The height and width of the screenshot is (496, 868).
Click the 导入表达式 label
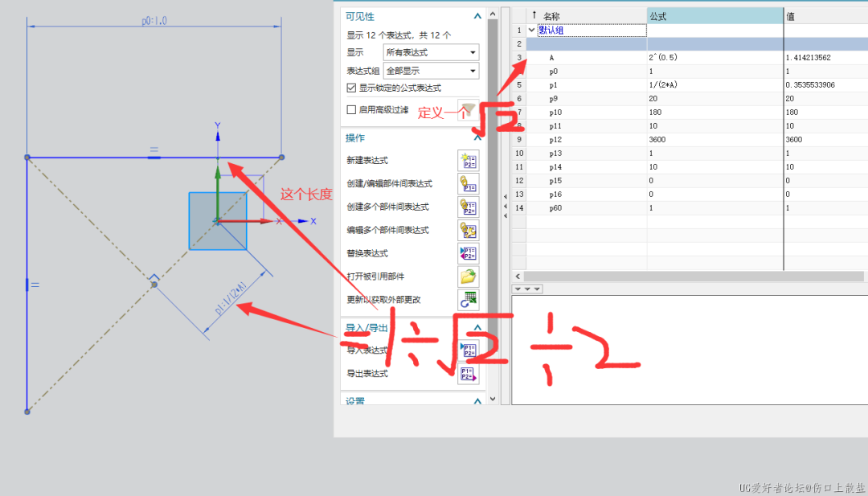[367, 350]
